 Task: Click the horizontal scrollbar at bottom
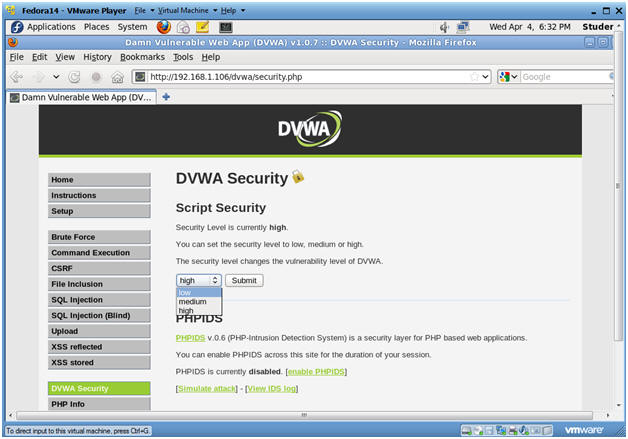coord(304,415)
